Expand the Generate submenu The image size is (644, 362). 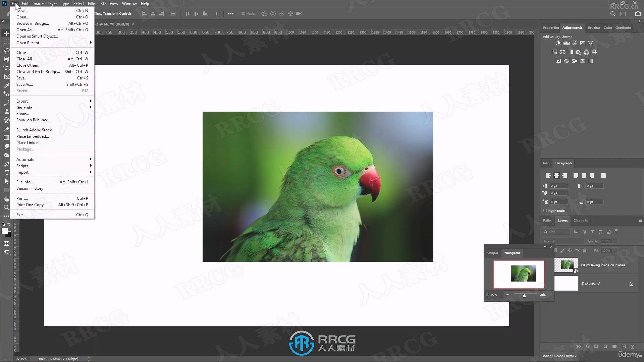pyautogui.click(x=52, y=108)
